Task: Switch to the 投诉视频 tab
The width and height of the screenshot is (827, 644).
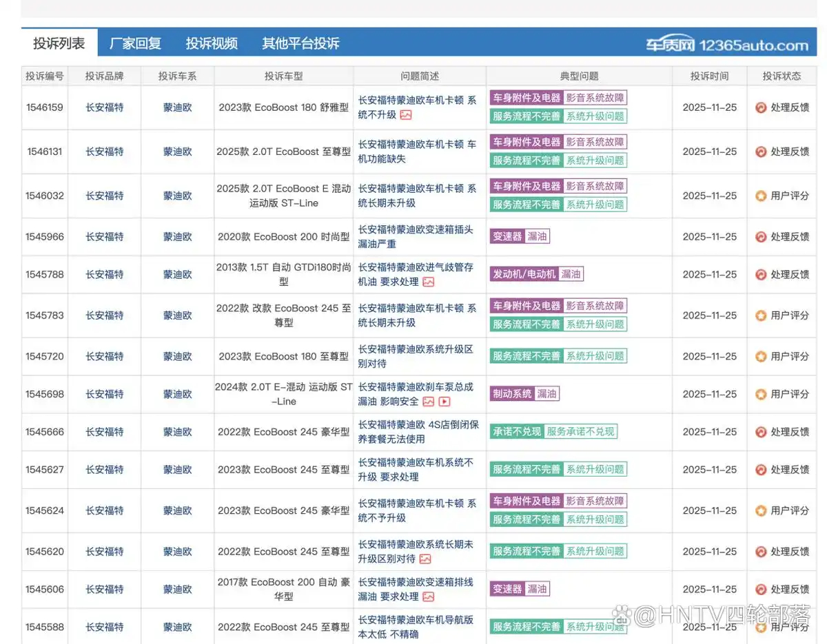Action: point(212,43)
